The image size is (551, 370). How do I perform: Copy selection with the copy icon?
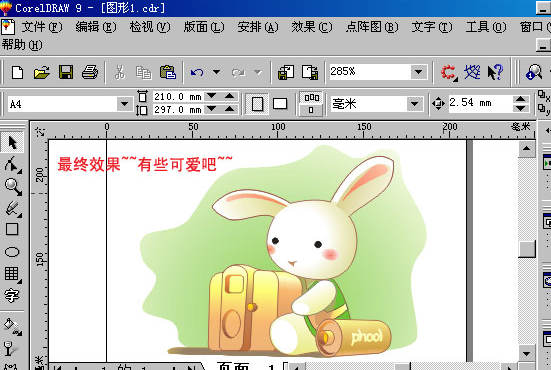point(144,73)
